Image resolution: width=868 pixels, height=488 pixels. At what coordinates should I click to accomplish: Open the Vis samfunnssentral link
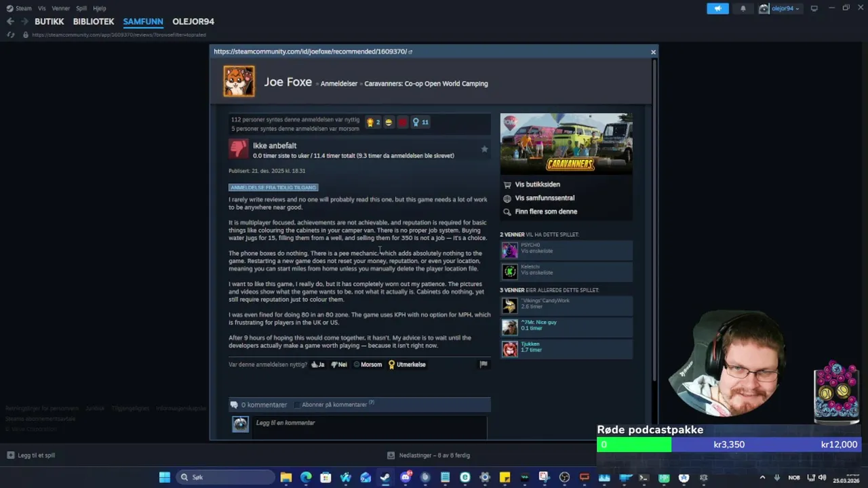coord(545,198)
